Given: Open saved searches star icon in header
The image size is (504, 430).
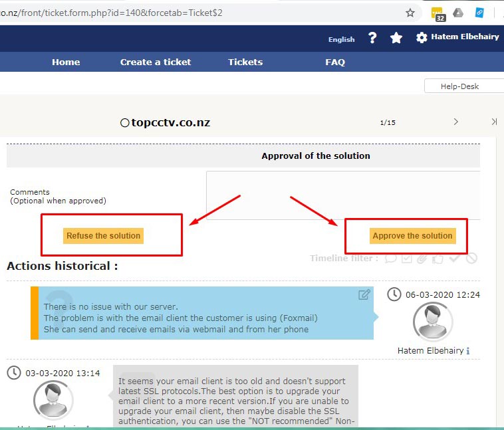Looking at the screenshot, I should [396, 38].
